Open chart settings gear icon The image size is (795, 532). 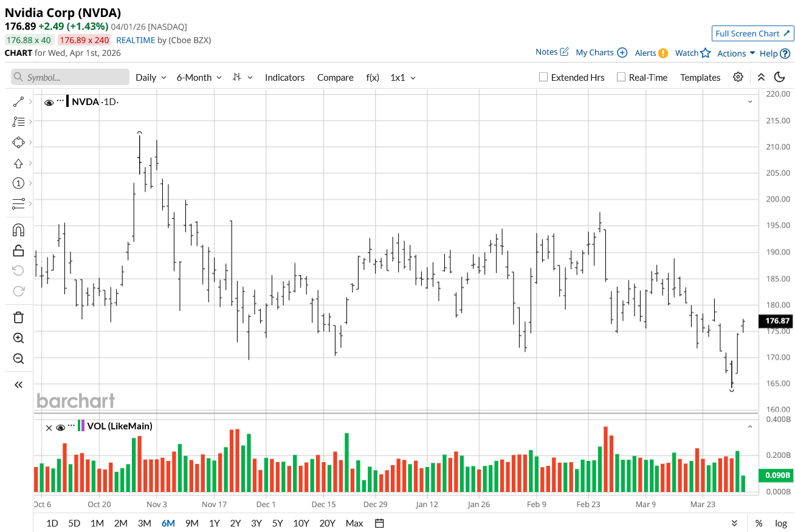tap(738, 77)
